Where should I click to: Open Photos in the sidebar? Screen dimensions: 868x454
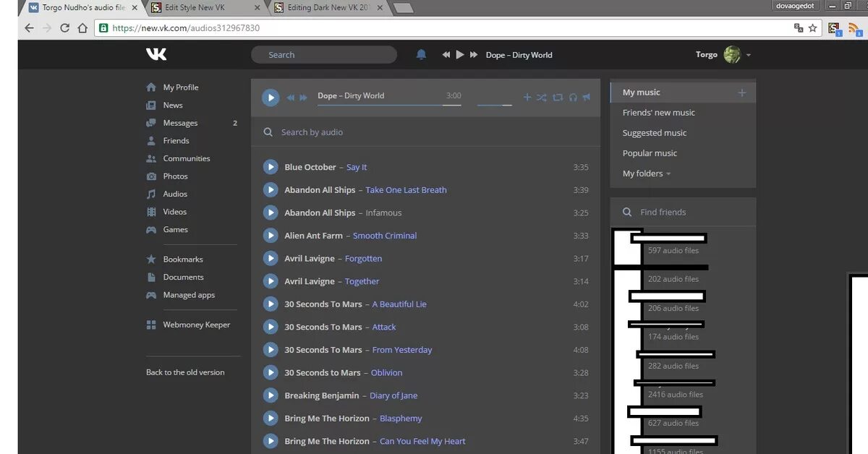click(175, 176)
